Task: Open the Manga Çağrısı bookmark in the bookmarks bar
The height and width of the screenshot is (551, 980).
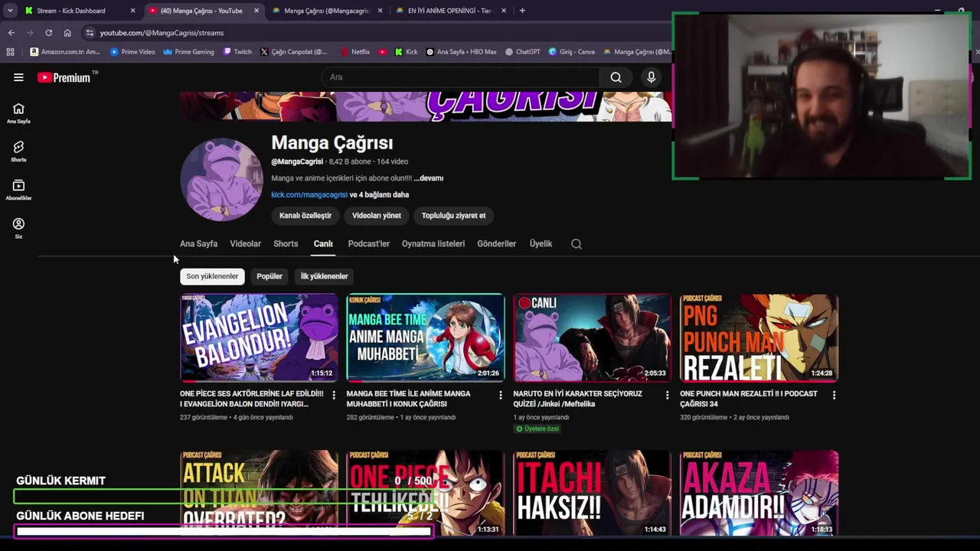Action: point(637,52)
